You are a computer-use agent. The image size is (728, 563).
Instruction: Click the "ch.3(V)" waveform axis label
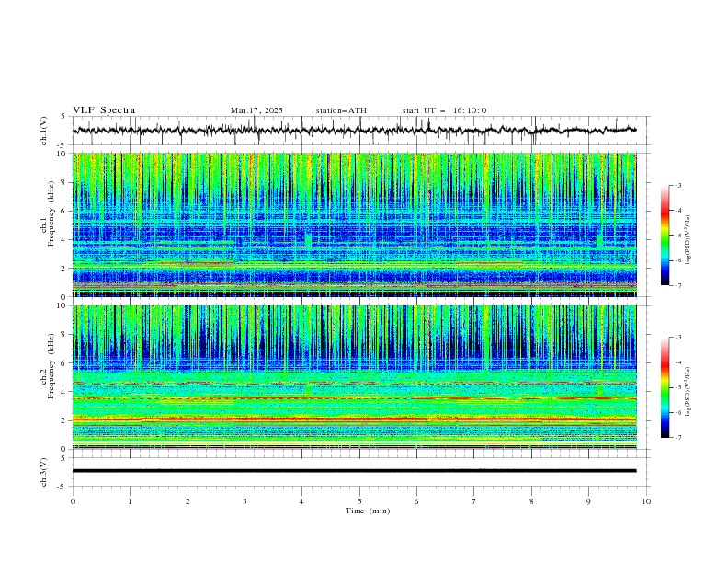(x=44, y=472)
